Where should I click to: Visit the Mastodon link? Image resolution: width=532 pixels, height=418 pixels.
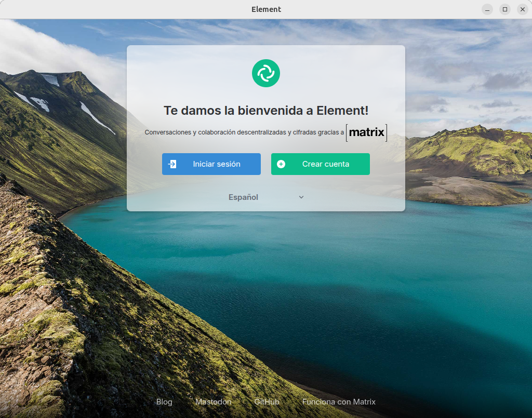(x=214, y=401)
